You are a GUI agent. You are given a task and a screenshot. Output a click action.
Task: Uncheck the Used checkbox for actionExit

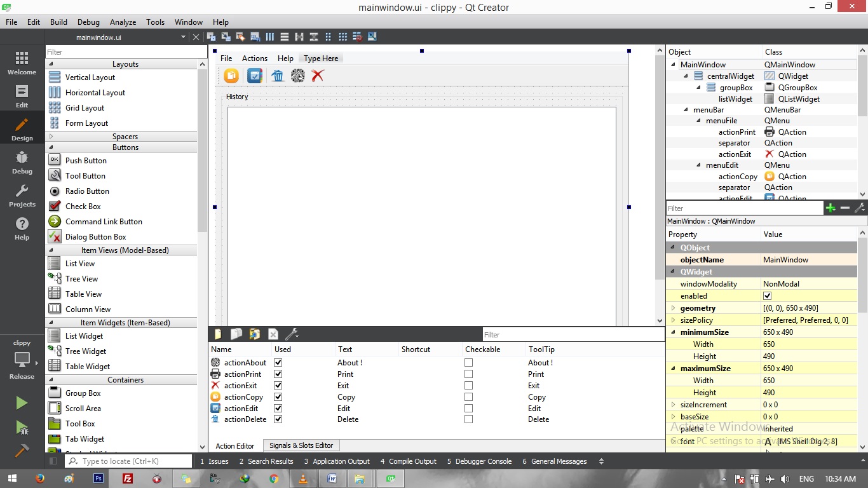coord(278,385)
